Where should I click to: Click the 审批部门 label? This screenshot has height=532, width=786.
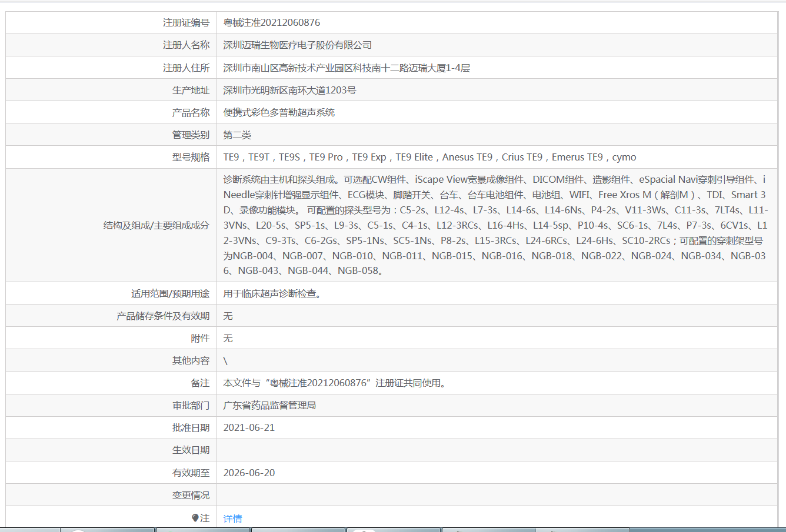191,405
